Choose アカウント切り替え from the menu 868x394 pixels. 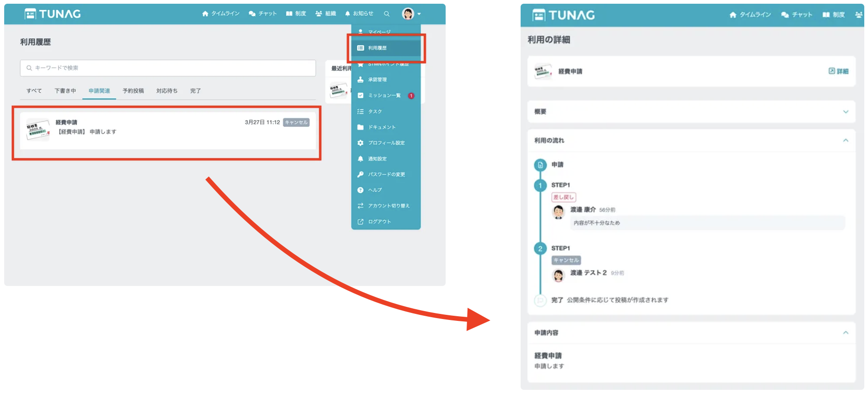[x=388, y=206]
